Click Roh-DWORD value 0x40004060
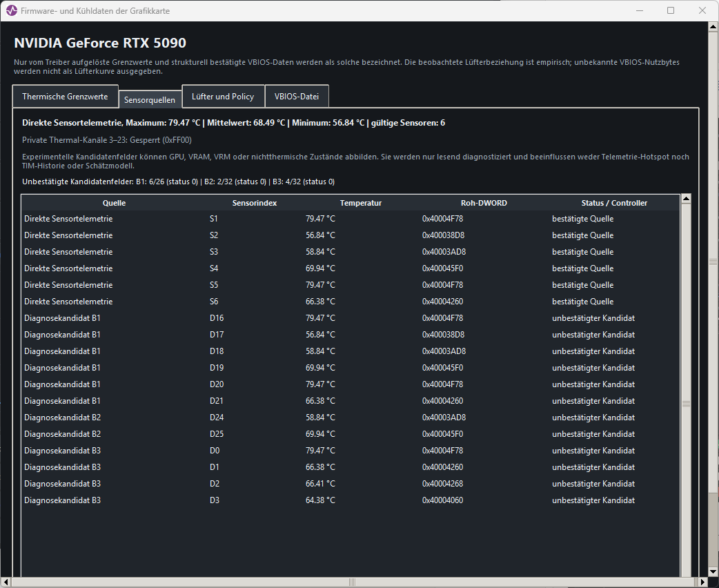Screen dimensions: 719x588 [442, 500]
